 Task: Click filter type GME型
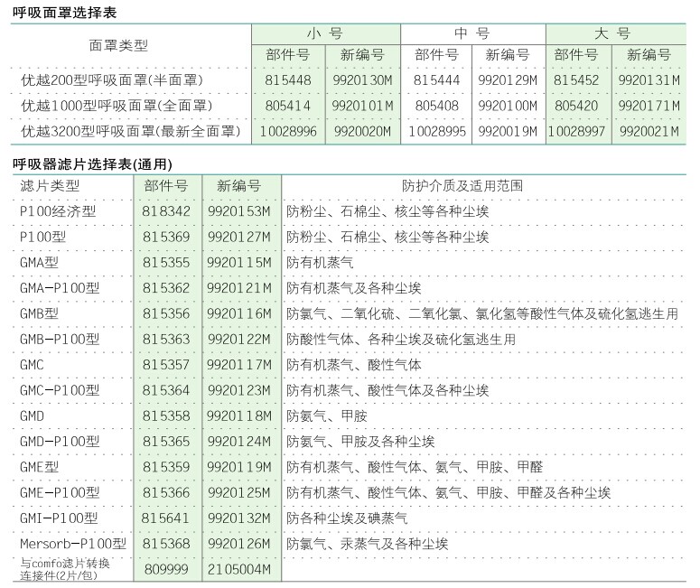tap(39, 467)
